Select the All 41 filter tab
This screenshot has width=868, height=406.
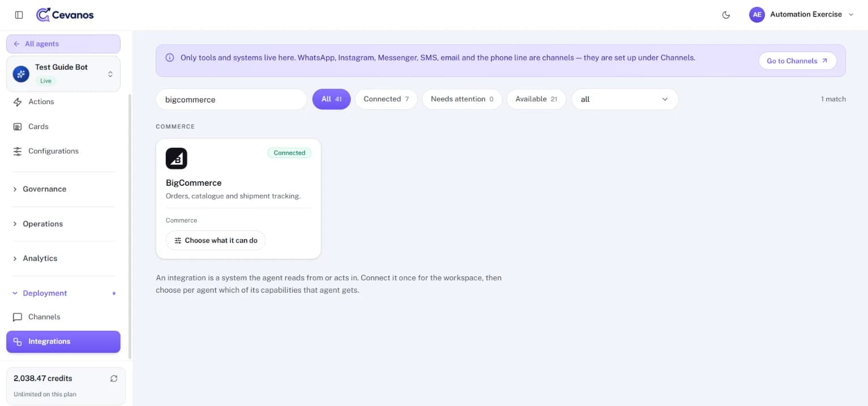click(x=332, y=99)
